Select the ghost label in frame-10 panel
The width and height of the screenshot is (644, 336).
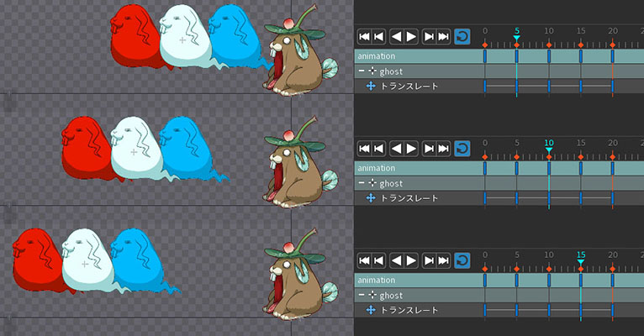coord(391,183)
